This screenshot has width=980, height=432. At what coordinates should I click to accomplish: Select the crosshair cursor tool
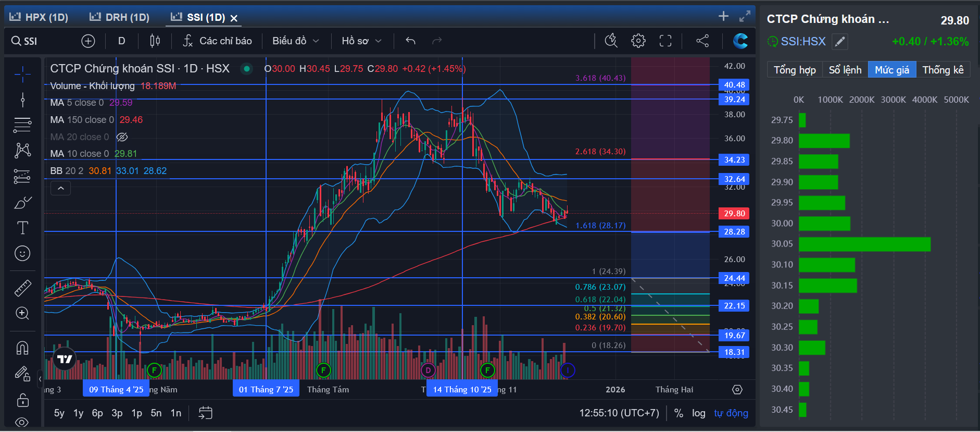pos(22,75)
